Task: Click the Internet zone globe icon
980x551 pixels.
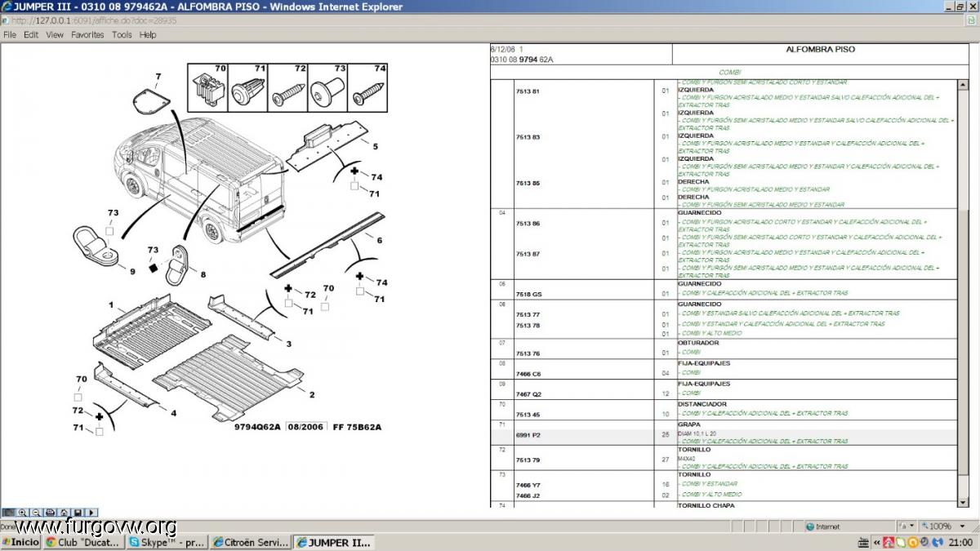Action: pyautogui.click(x=810, y=527)
